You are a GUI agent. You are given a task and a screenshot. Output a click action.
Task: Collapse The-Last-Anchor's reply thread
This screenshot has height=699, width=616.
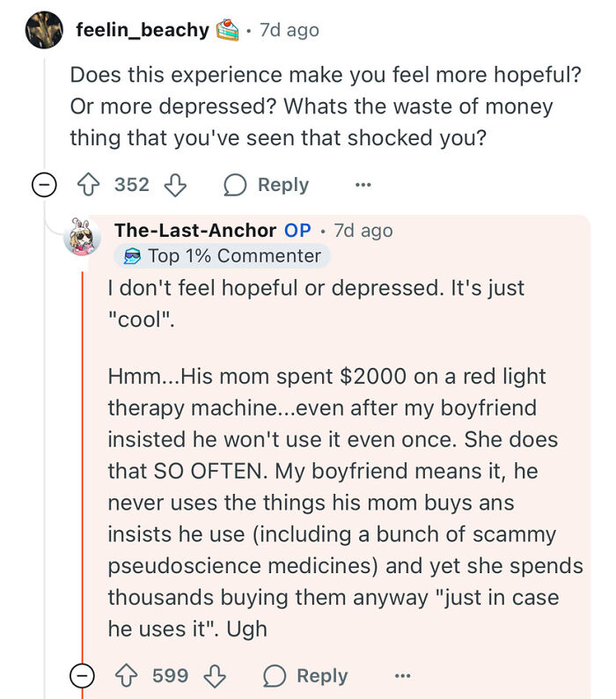pos(84,675)
